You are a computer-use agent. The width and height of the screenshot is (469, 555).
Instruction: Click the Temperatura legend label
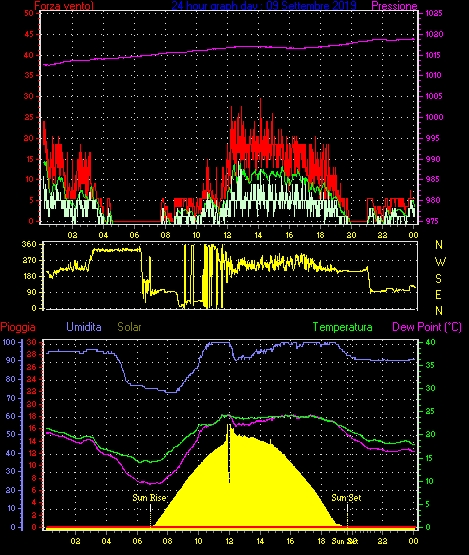click(x=342, y=327)
